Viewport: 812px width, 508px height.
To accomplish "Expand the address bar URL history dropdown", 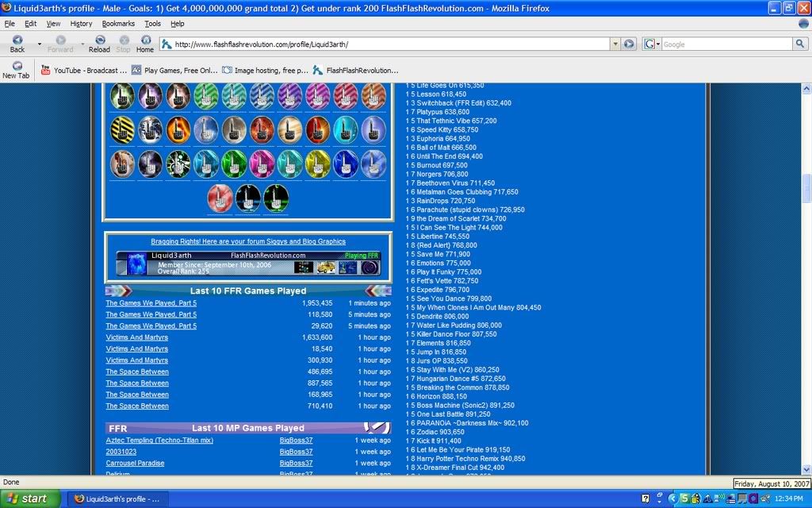I will coord(615,44).
